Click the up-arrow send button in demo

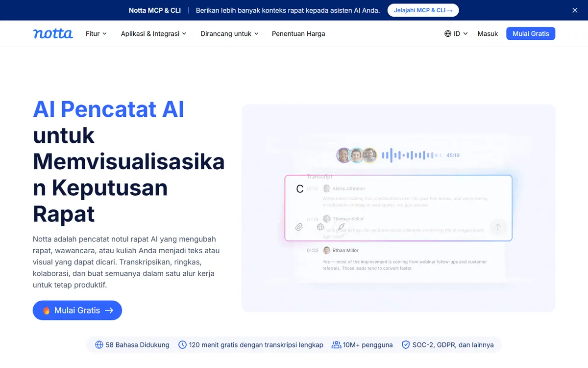click(x=498, y=227)
